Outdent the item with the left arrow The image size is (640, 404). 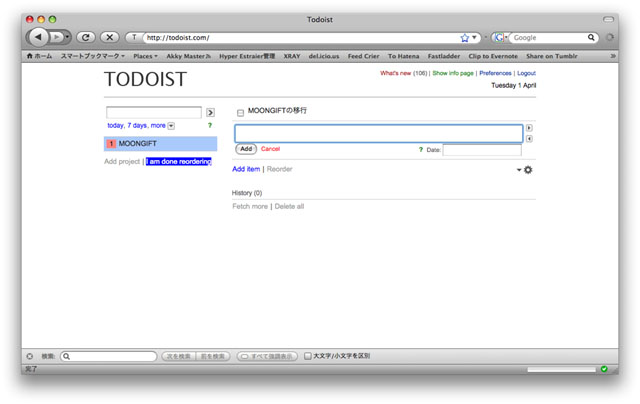coord(529,139)
